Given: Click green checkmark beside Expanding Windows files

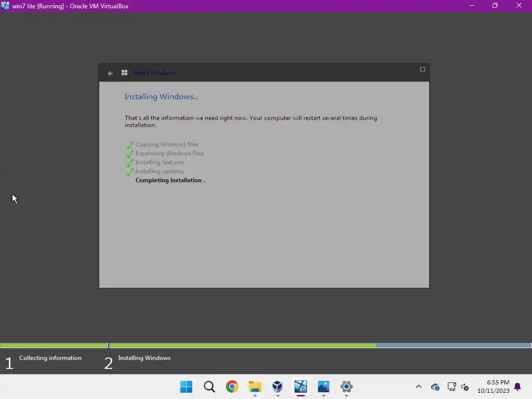Looking at the screenshot, I should click(x=129, y=154).
